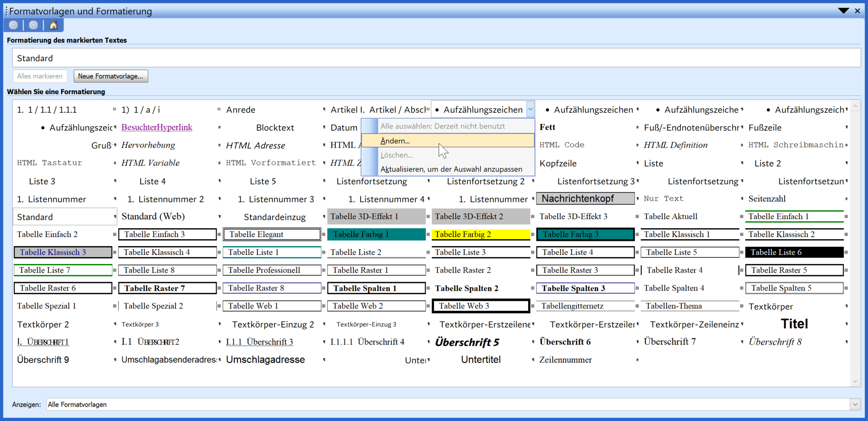Select the Tabelle Farbig 1 teal style

pos(376,234)
